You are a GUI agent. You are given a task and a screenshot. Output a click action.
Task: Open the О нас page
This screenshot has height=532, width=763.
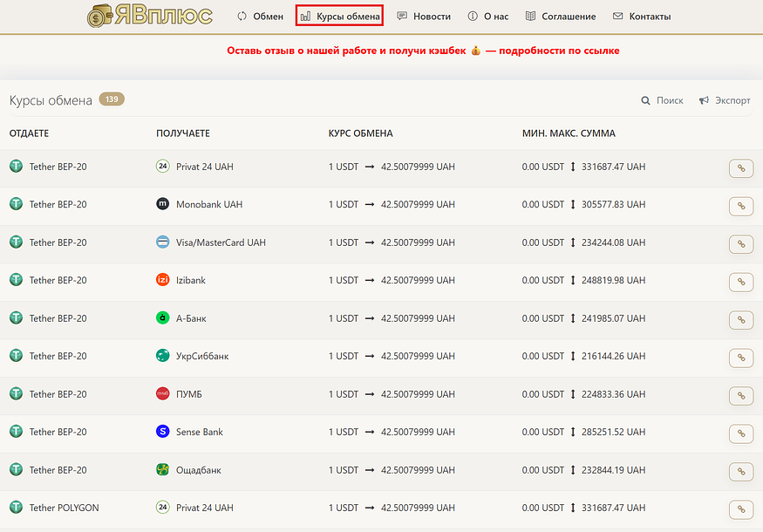[x=488, y=17]
